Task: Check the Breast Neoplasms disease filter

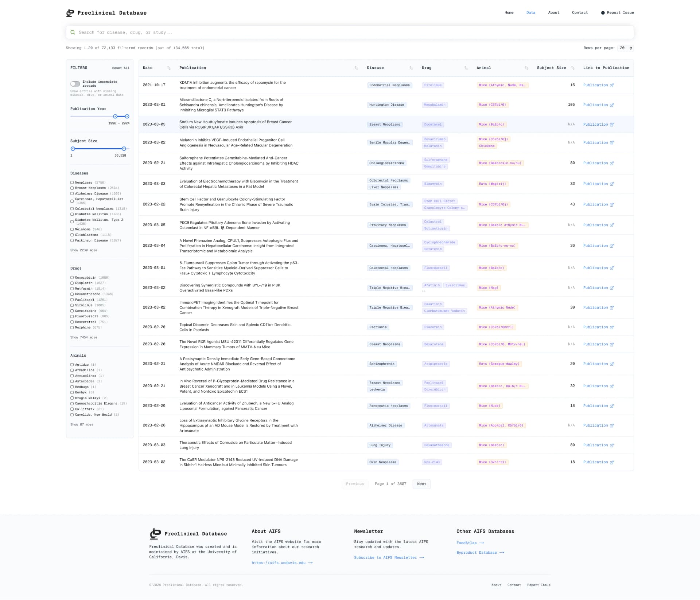Action: pyautogui.click(x=71, y=188)
